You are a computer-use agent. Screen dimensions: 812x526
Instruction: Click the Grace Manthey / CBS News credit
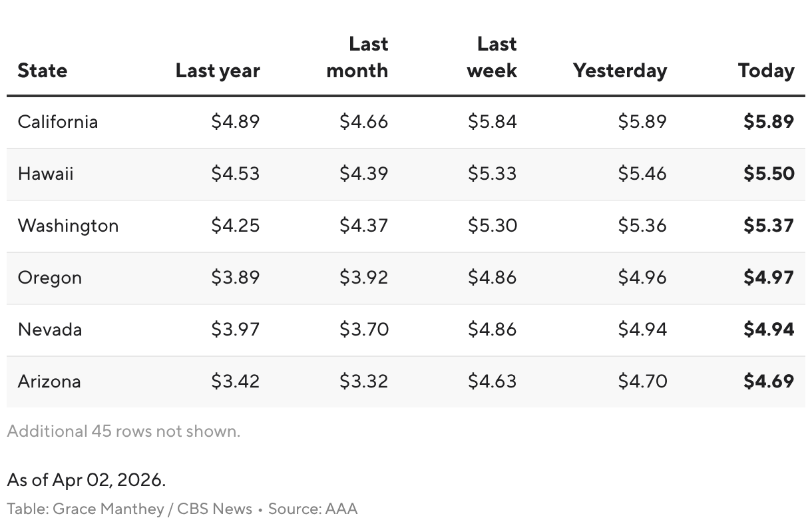pyautogui.click(x=152, y=509)
